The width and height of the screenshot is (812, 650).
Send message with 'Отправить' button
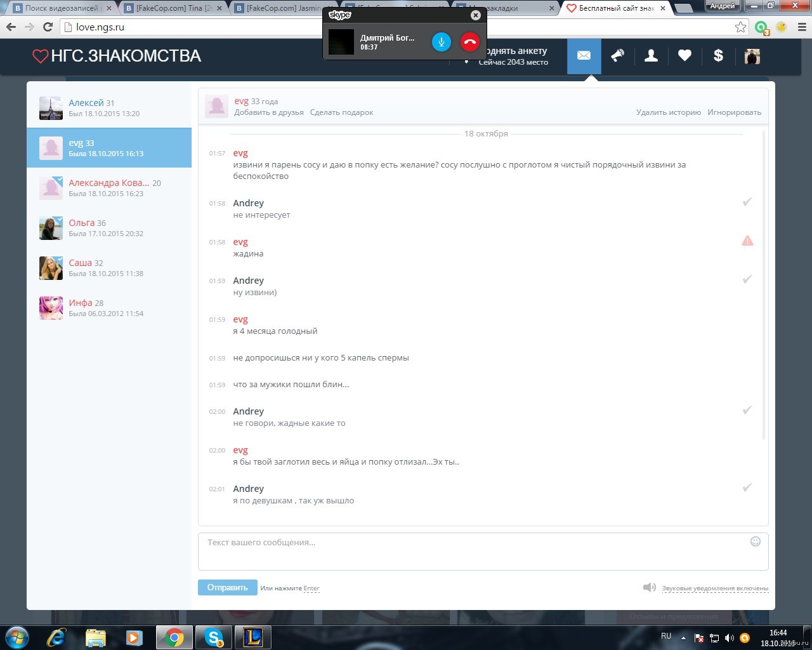(227, 587)
